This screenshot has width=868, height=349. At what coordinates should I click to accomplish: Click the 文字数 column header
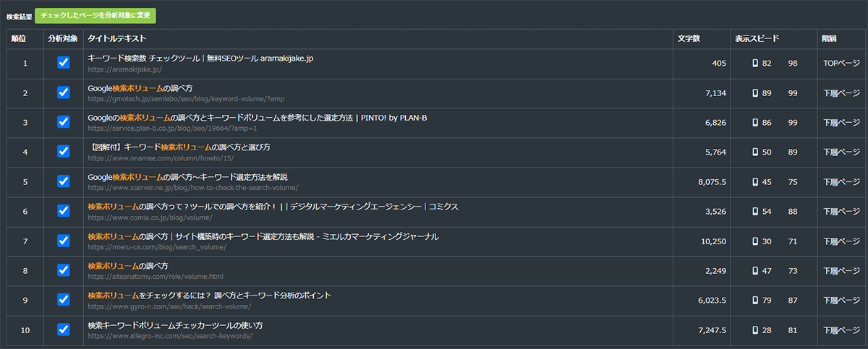click(x=689, y=38)
